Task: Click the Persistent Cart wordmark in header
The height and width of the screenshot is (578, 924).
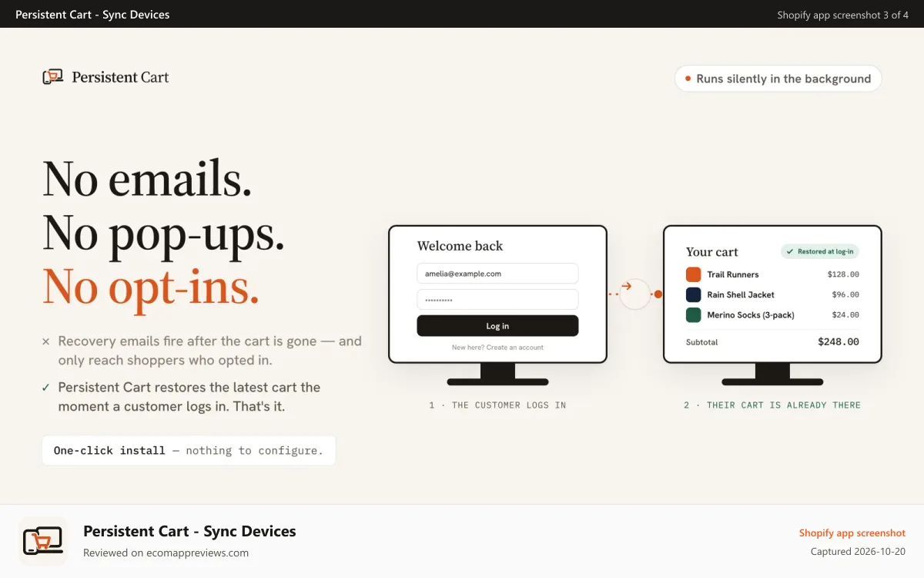Action: pyautogui.click(x=120, y=77)
